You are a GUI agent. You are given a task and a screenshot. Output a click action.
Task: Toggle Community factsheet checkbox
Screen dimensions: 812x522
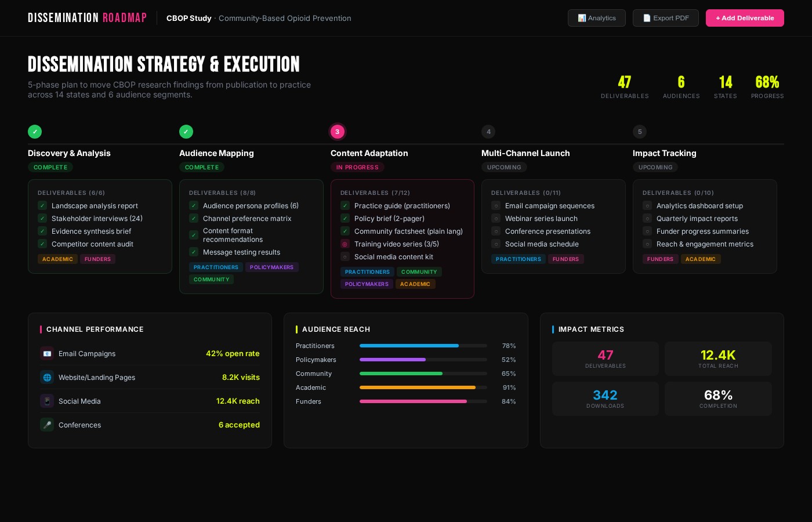point(345,231)
